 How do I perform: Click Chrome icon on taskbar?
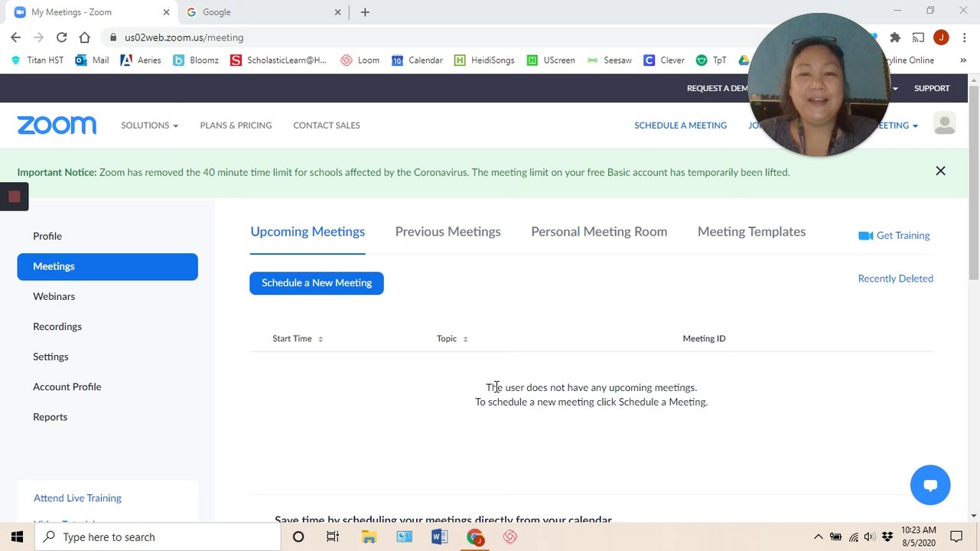tap(475, 537)
